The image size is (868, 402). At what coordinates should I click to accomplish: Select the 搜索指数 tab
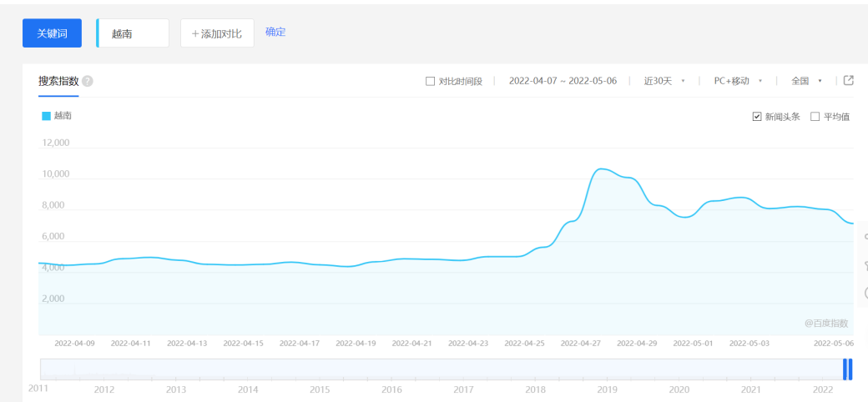(x=58, y=82)
